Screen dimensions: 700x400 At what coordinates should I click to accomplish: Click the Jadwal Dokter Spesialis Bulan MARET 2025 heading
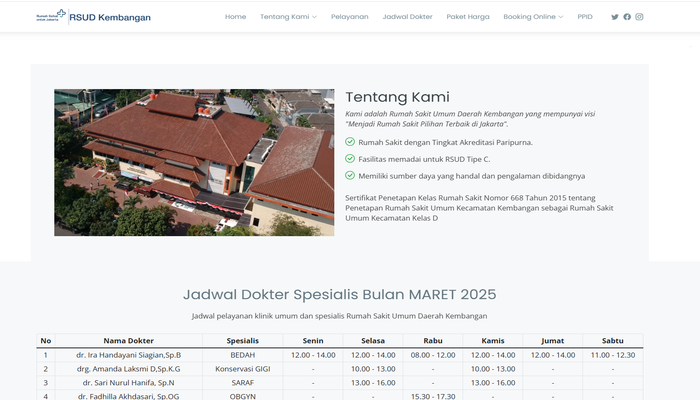tap(339, 295)
